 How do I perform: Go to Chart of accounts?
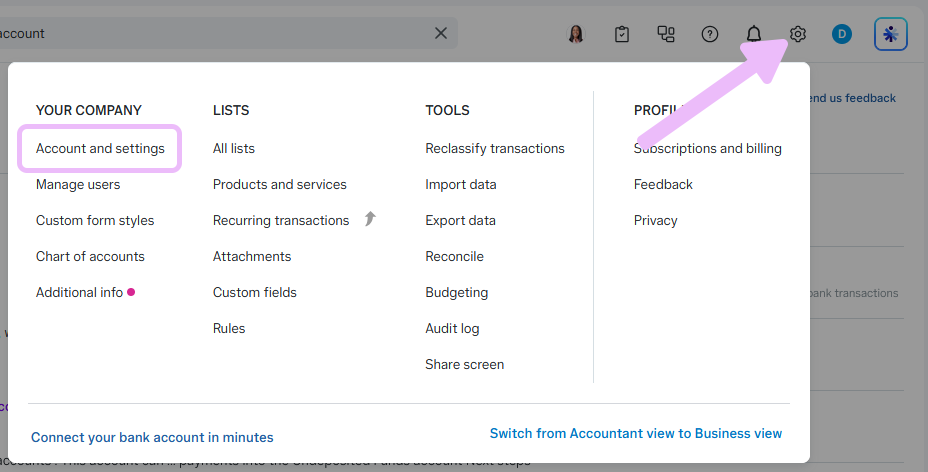pos(90,256)
